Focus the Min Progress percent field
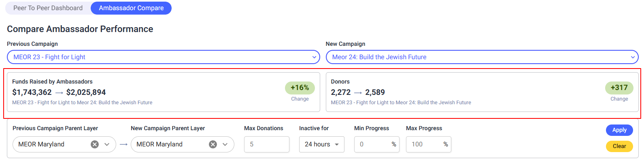The width and height of the screenshot is (644, 161). 377,144
